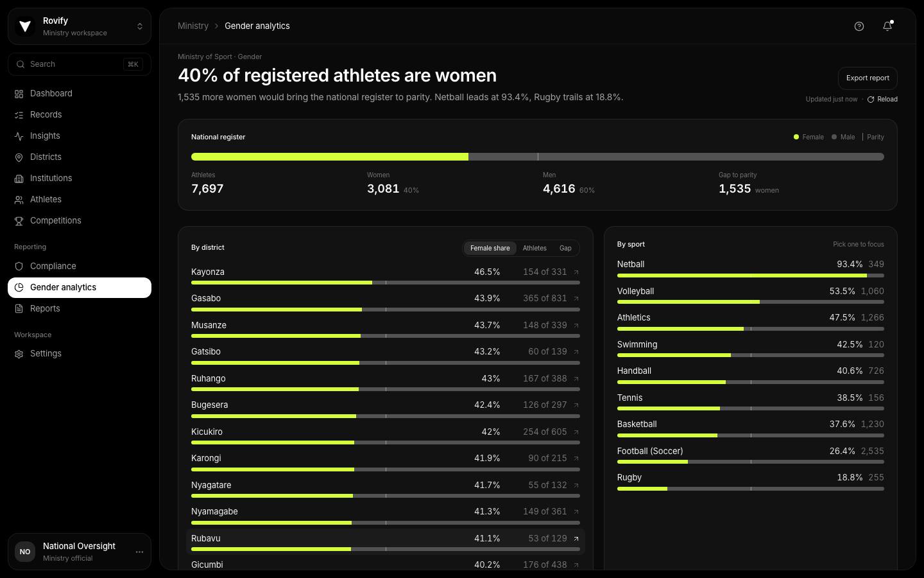924x578 pixels.
Task: Click the National register progress bar
Action: pos(538,157)
